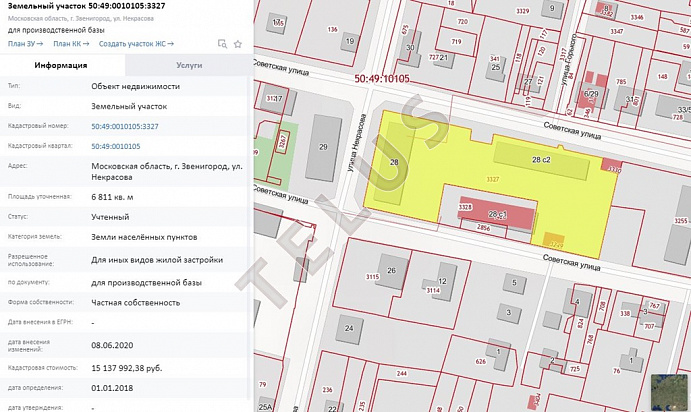This screenshot has width=691, height=412.
Task: Click building 25 on the map
Action: tap(496, 67)
